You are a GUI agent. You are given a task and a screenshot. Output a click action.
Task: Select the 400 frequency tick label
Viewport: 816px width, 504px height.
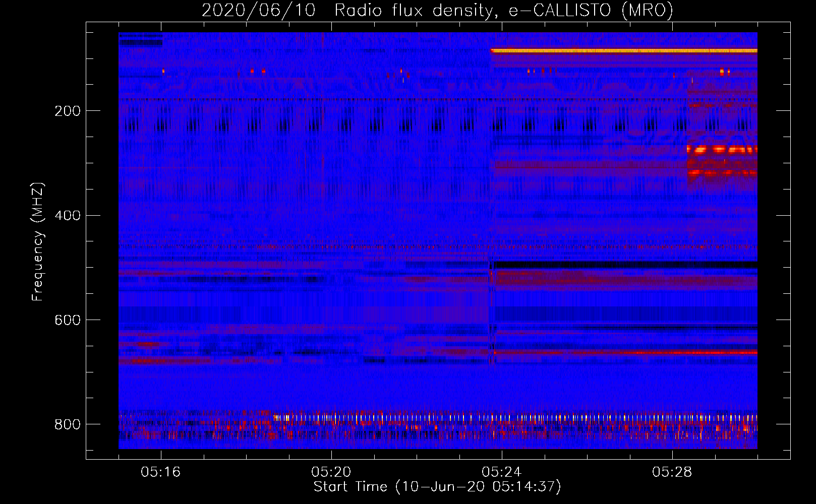(x=67, y=216)
